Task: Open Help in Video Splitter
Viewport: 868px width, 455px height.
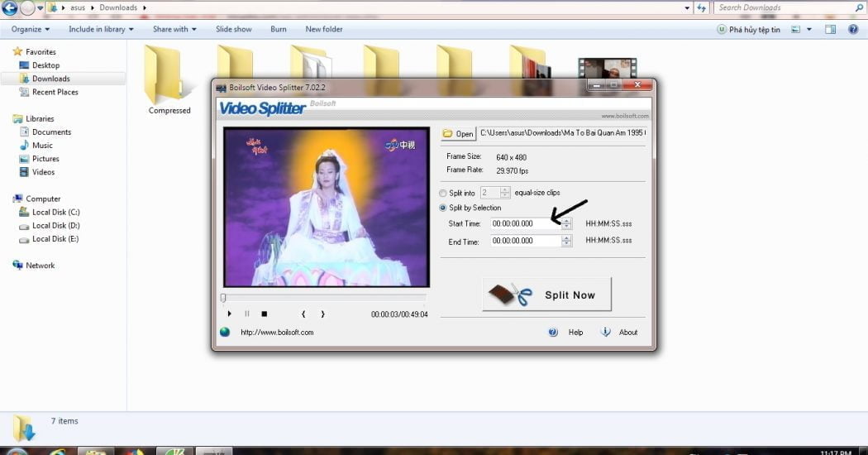Action: click(x=565, y=332)
